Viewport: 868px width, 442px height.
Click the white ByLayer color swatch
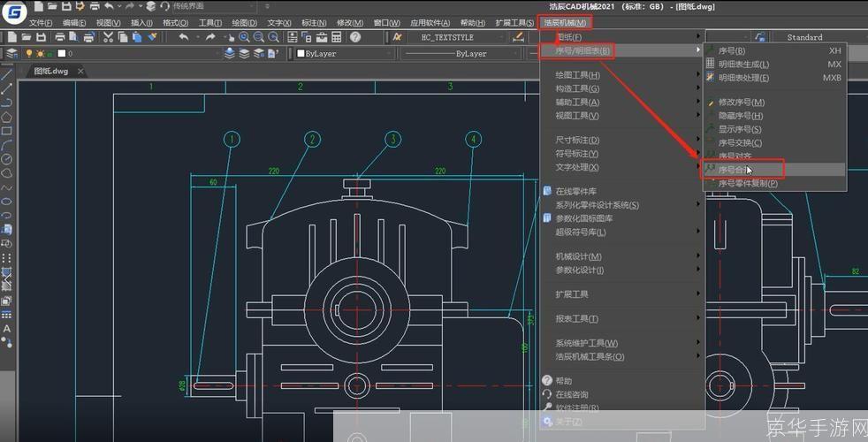point(301,54)
